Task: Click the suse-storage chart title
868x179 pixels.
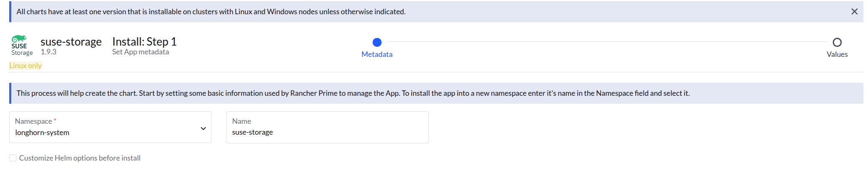Action: tap(71, 42)
